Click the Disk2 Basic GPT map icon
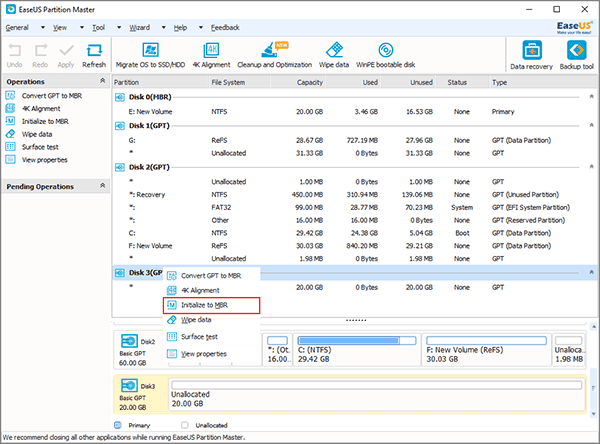The height and width of the screenshot is (444, 600). (129, 341)
